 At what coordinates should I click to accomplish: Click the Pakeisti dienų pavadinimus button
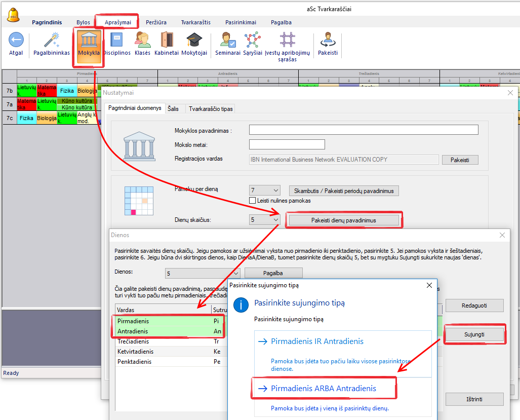344,220
